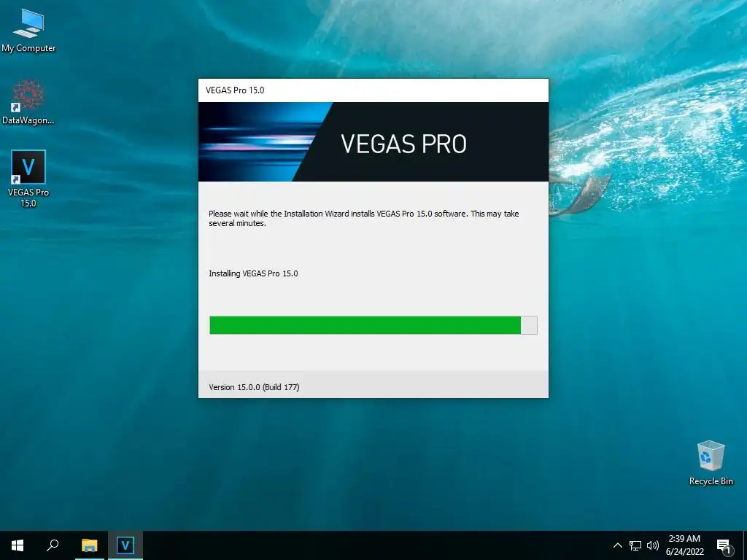This screenshot has height=560, width=747.
Task: Show hidden system tray icons
Action: pos(617,545)
